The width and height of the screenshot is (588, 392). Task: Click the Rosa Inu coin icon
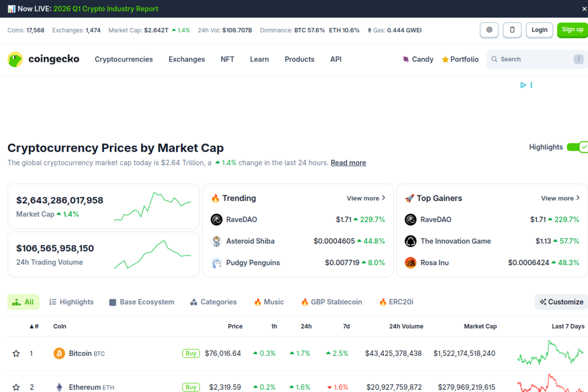(411, 263)
